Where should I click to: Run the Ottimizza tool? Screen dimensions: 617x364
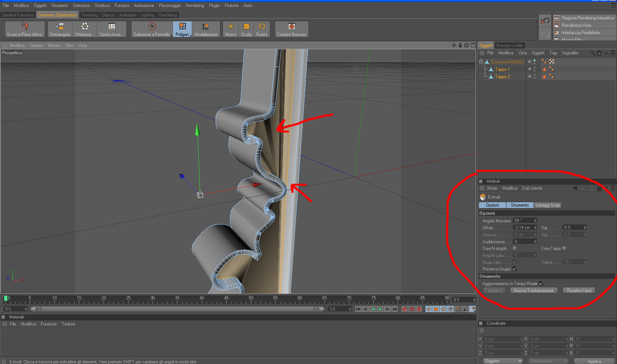pos(84,29)
